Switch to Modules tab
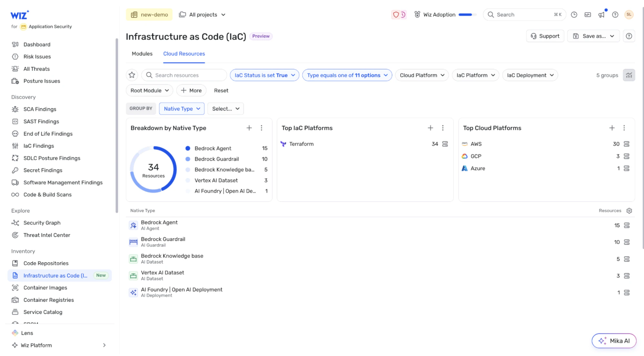Viewport: 644px width, 356px height. pyautogui.click(x=142, y=54)
